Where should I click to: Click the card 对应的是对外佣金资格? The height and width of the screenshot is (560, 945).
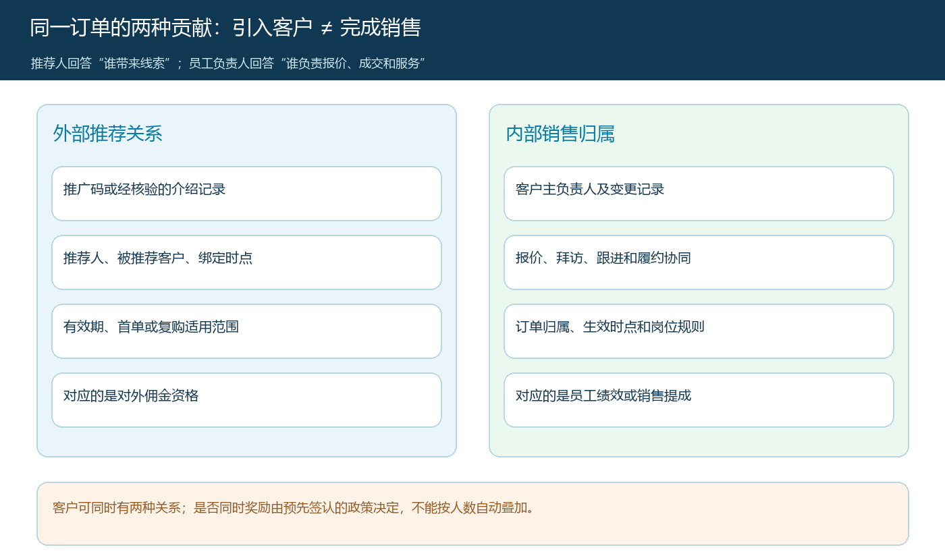[246, 400]
